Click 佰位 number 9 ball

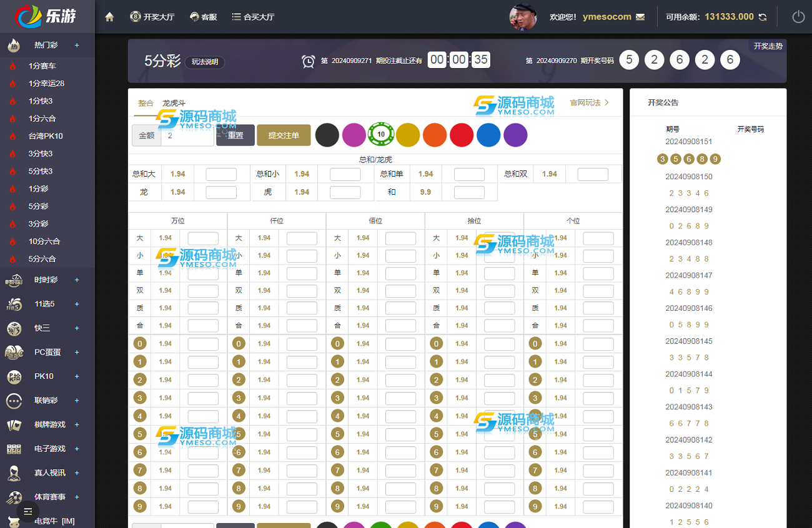(338, 506)
